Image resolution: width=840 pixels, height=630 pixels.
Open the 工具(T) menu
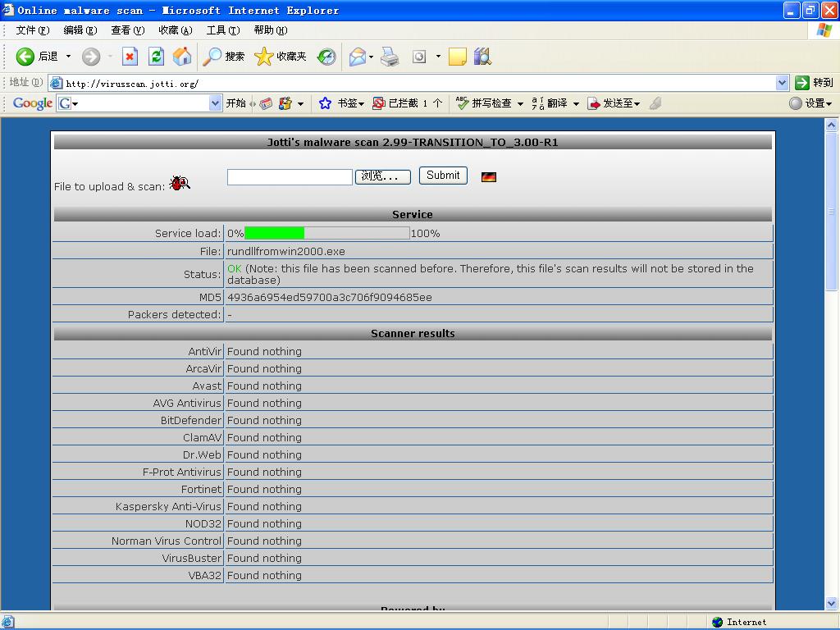[x=223, y=30]
